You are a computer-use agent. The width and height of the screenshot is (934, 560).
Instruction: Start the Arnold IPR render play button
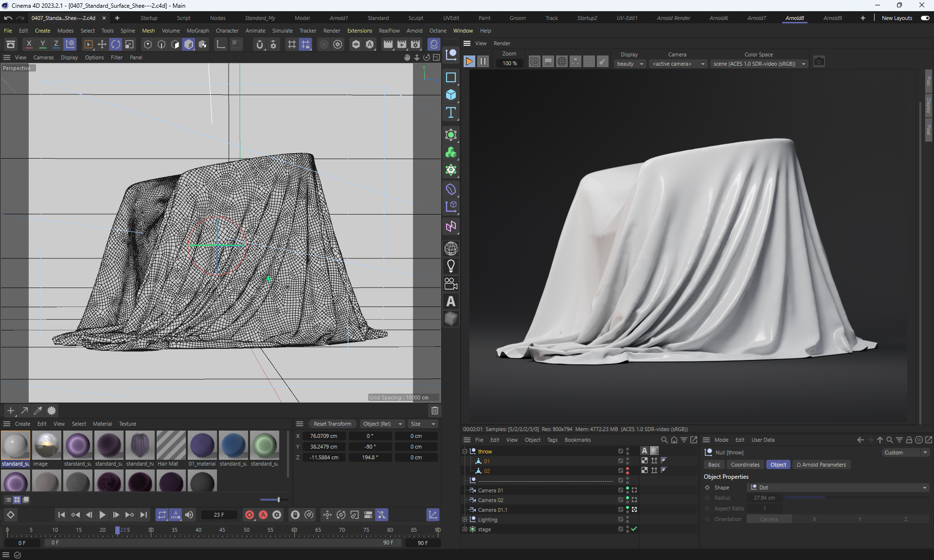coord(469,62)
